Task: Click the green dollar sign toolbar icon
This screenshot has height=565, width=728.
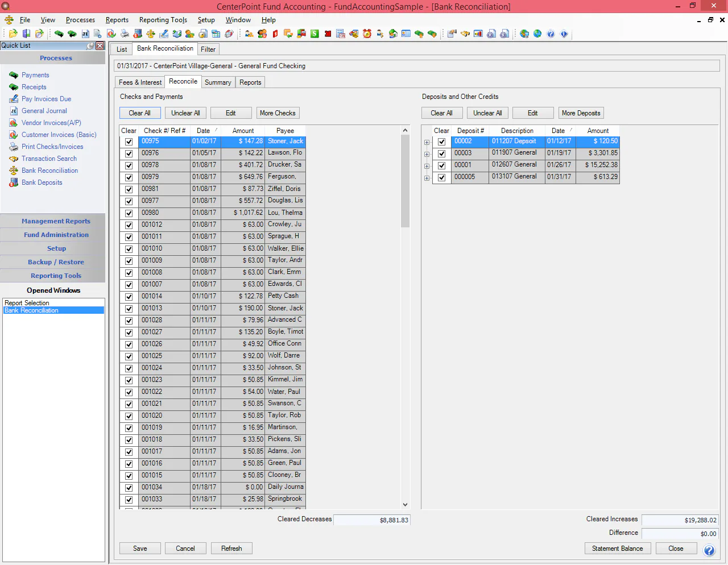Action: click(x=315, y=34)
